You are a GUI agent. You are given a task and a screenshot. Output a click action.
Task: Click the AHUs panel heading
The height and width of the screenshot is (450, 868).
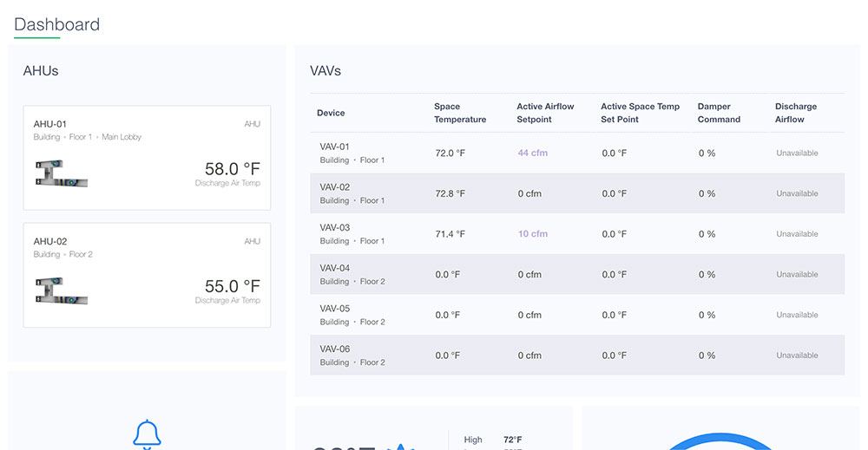click(x=41, y=71)
